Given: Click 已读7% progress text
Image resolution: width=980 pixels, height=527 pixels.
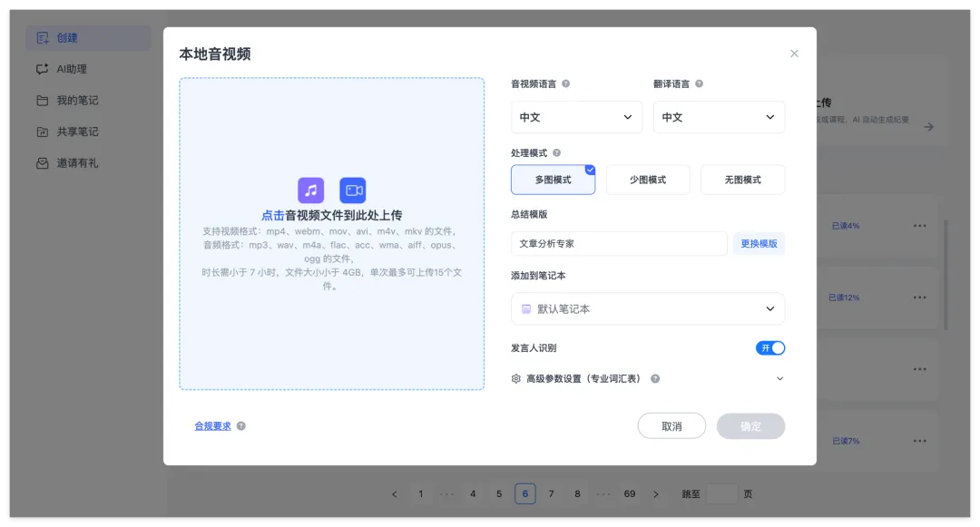Looking at the screenshot, I should [846, 441].
